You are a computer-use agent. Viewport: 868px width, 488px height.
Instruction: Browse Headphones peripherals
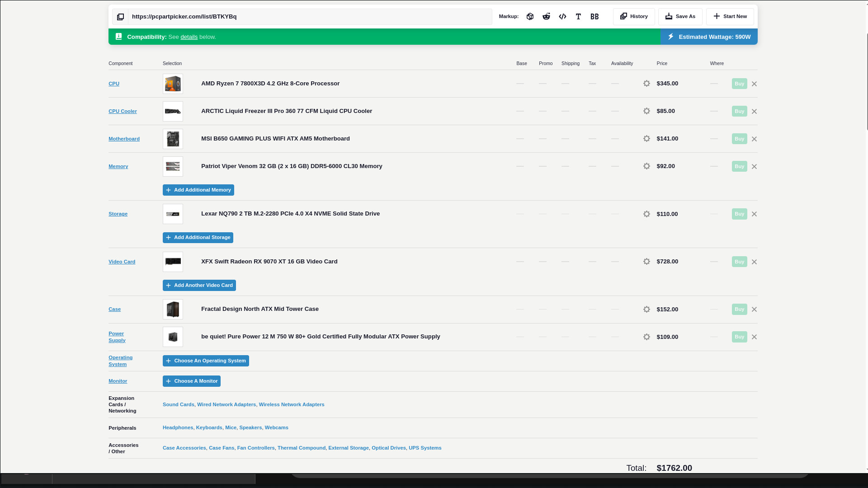(178, 428)
